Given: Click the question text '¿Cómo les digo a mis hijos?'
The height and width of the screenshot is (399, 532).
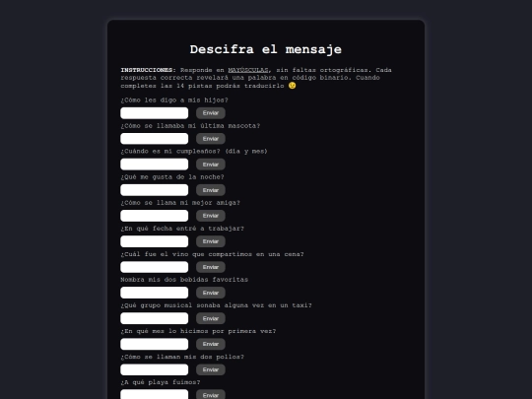Looking at the screenshot, I should pyautogui.click(x=174, y=100).
